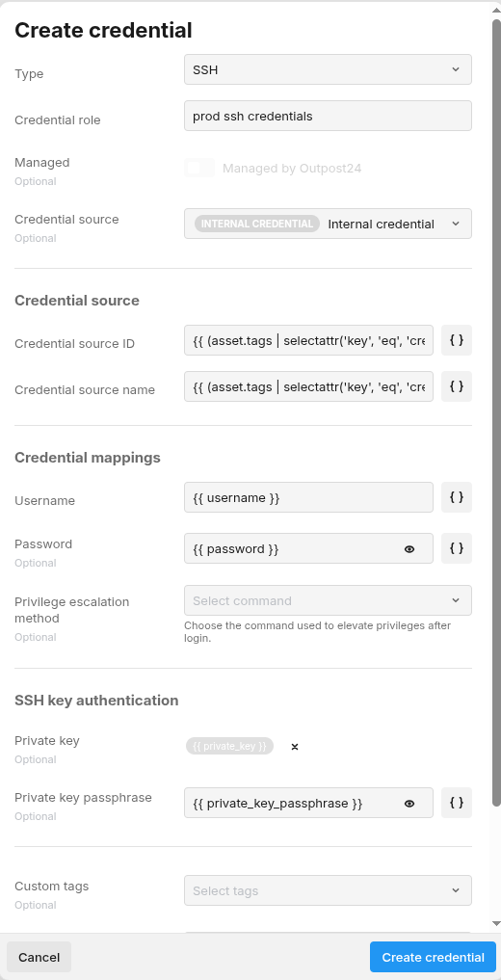Click the Cancel button
The height and width of the screenshot is (980, 501).
coord(39,957)
